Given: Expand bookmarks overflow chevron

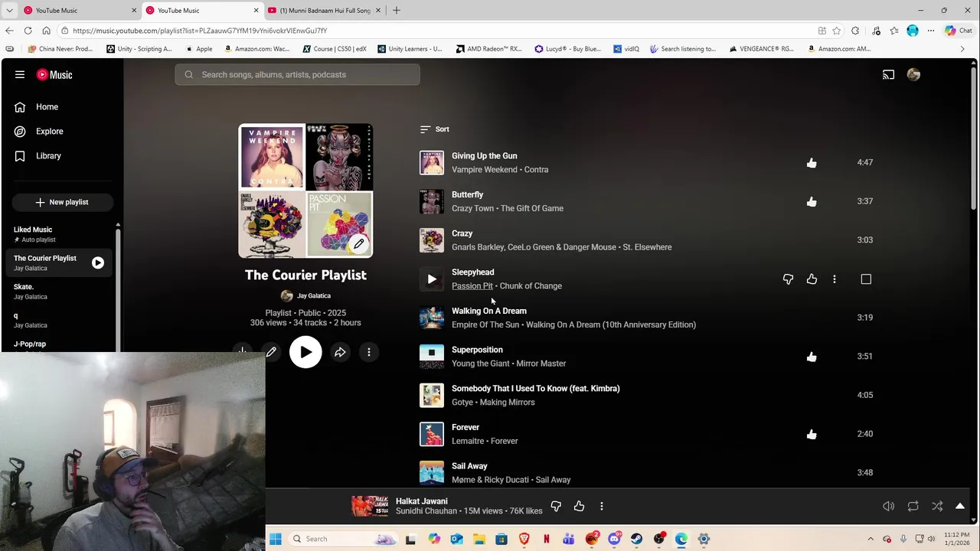Looking at the screenshot, I should tap(962, 49).
